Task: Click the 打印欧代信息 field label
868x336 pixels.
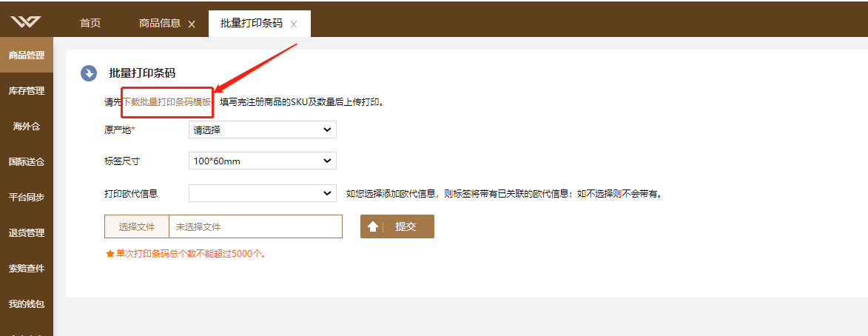Action: (131, 193)
